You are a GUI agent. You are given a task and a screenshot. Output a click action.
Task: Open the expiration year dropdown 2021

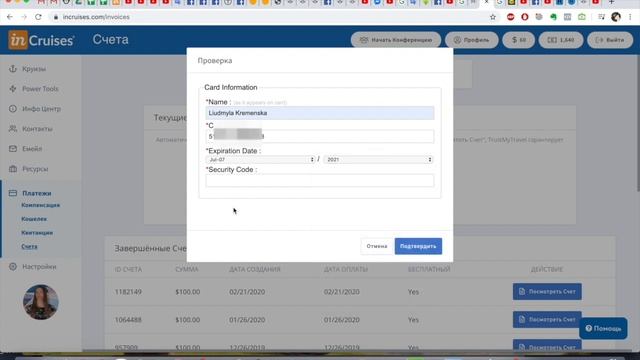click(x=378, y=160)
